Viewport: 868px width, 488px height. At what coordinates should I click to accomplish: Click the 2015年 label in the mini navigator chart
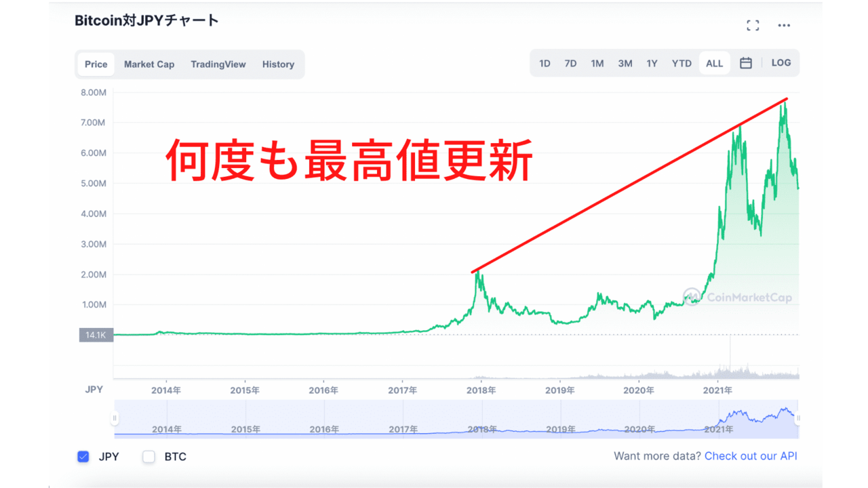[x=245, y=430]
